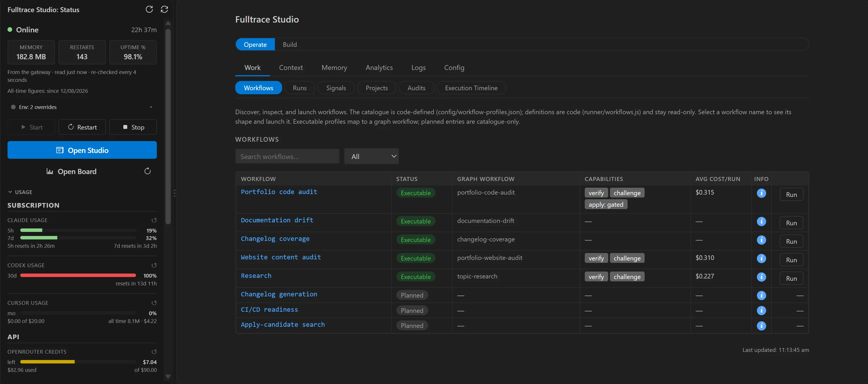Open info for Documentation drift

coord(761,221)
